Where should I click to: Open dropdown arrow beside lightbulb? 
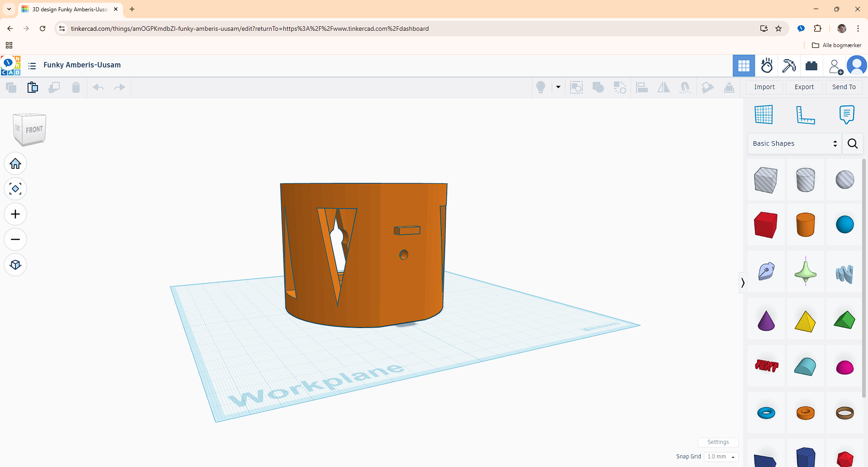(x=558, y=87)
